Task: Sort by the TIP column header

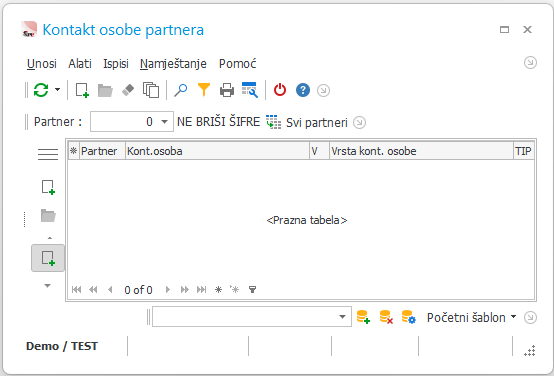Action: (x=524, y=151)
